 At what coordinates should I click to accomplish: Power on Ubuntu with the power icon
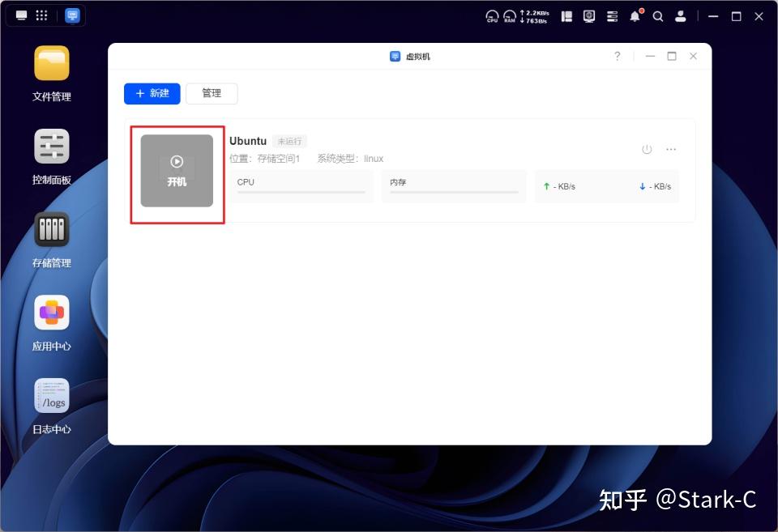647,149
